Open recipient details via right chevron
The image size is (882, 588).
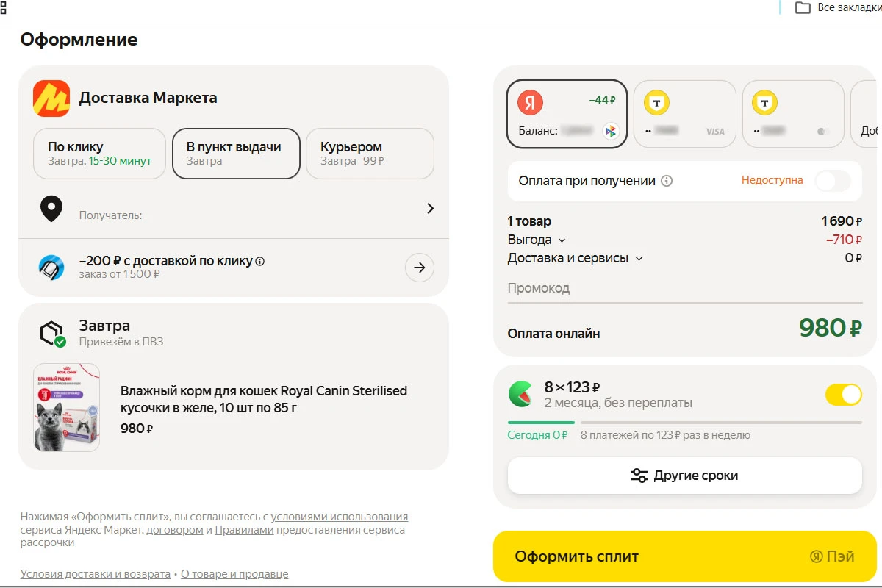pyautogui.click(x=431, y=209)
